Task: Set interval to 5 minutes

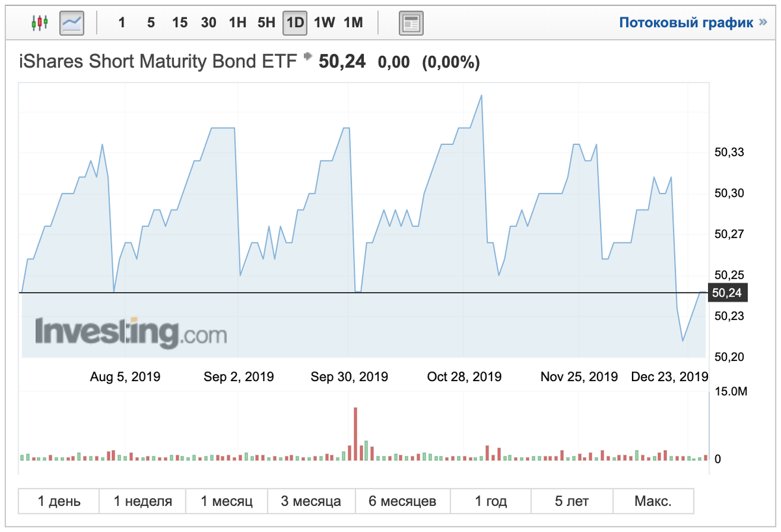Action: click(x=151, y=23)
